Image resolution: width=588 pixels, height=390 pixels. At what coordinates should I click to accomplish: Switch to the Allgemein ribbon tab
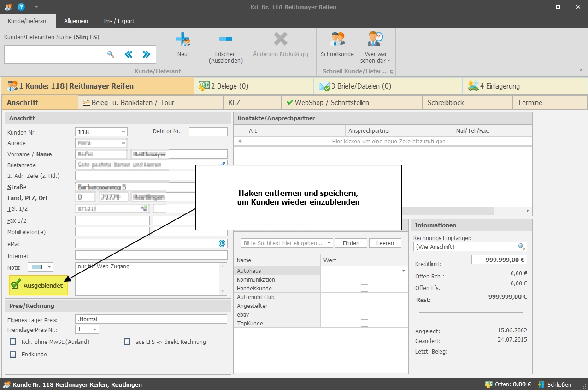(x=76, y=21)
